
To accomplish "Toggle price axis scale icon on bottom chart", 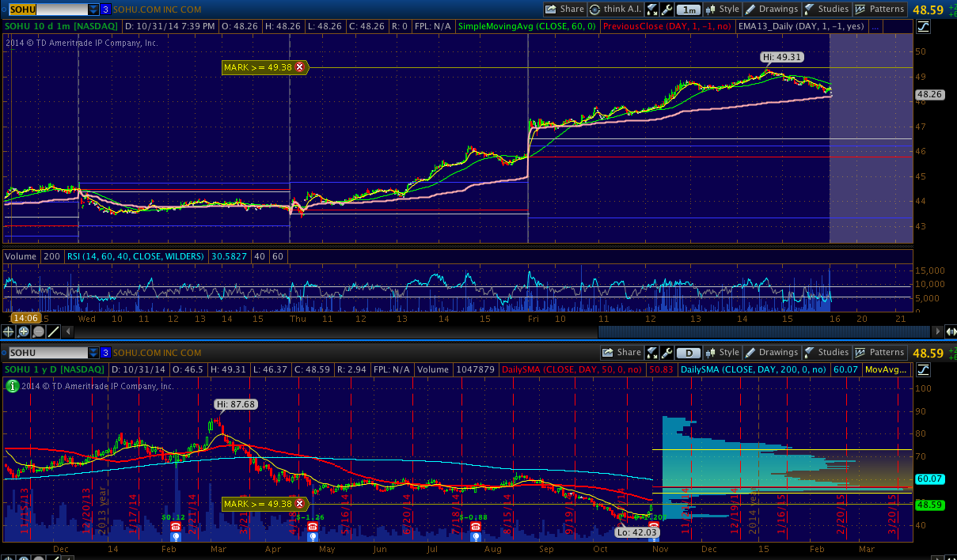I will click(924, 369).
